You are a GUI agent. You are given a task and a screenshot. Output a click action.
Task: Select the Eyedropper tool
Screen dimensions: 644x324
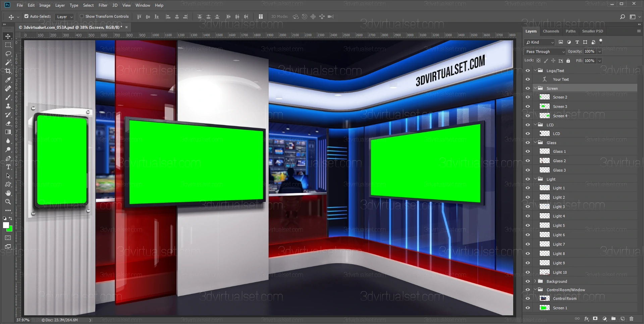[x=8, y=80]
